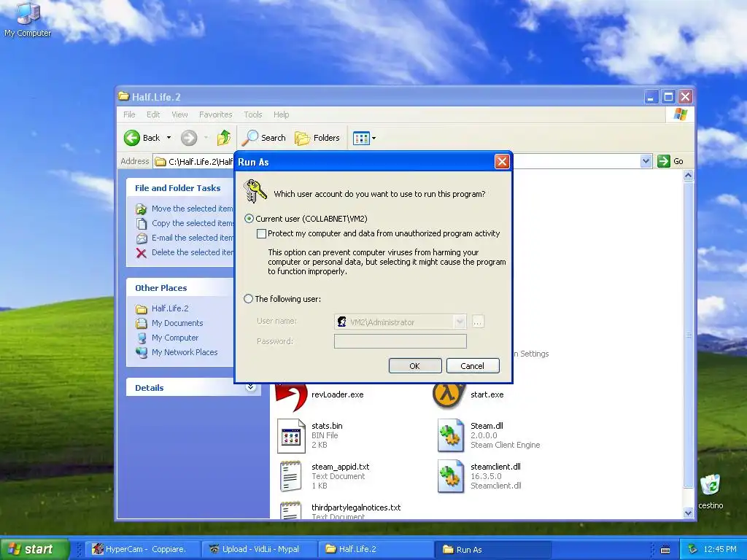
Task: Open the View menu
Action: [x=179, y=114]
